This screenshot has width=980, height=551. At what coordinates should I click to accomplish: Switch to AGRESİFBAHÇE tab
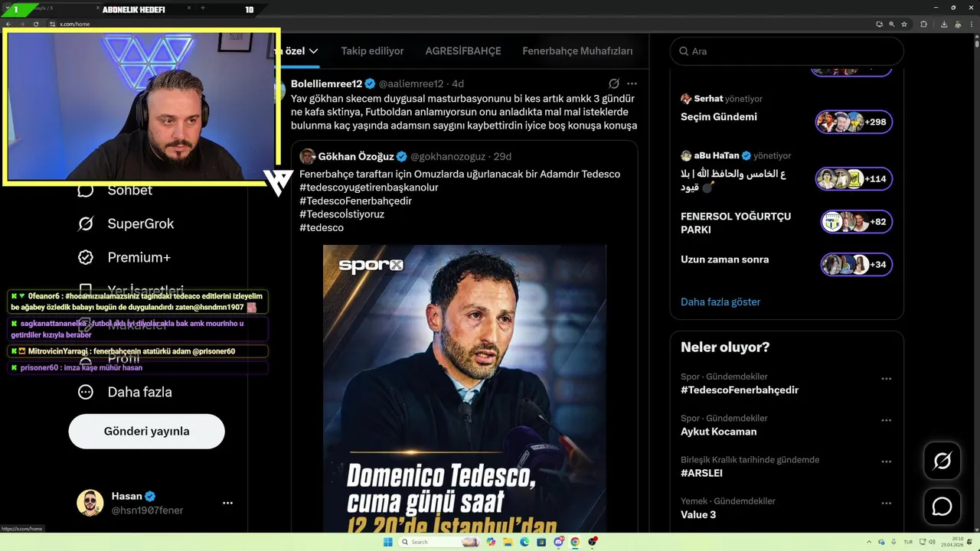(463, 51)
